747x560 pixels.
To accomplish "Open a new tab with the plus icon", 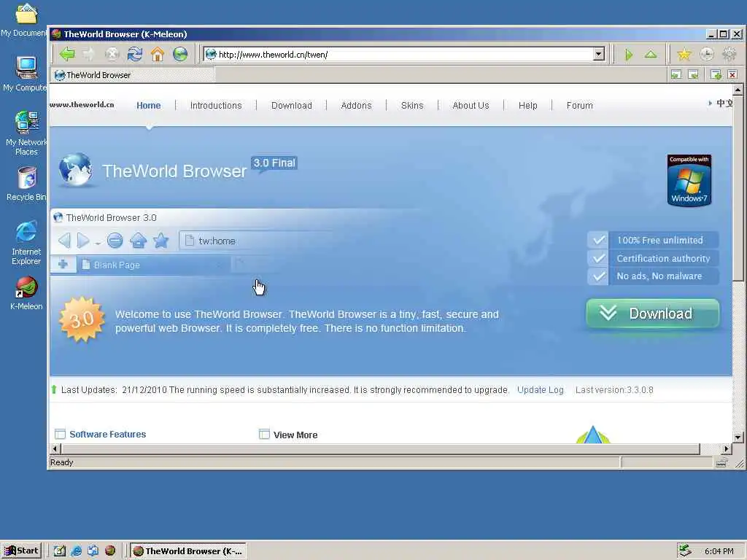I will click(x=716, y=74).
